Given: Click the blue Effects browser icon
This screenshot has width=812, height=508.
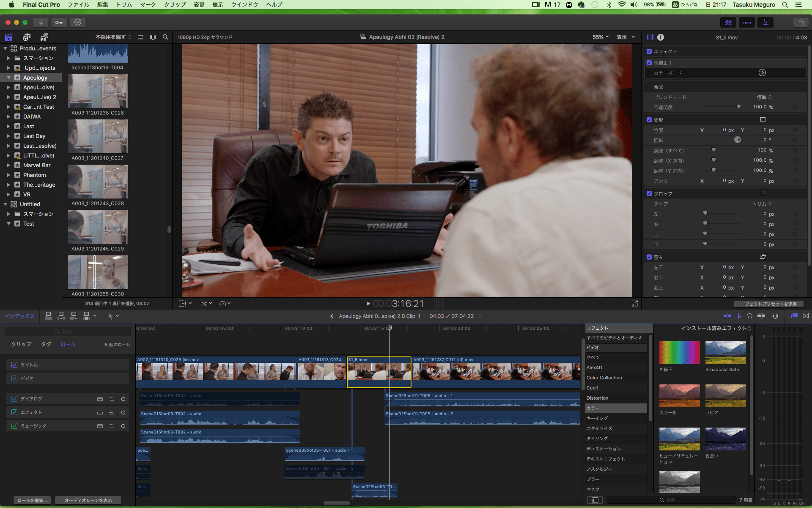Looking at the screenshot, I should 794,316.
